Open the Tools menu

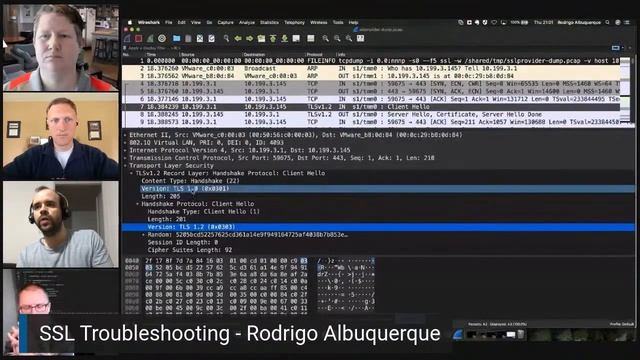(338, 22)
